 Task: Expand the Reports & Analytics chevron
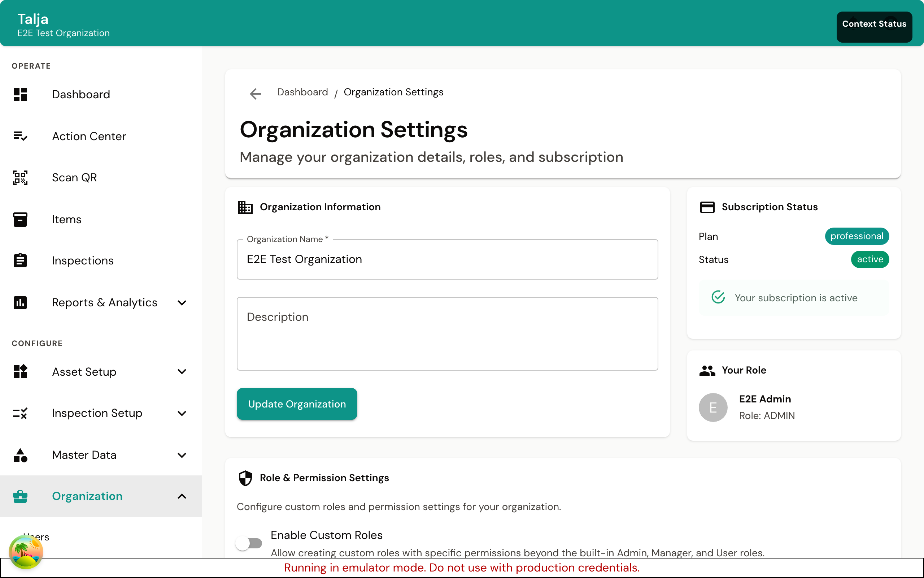tap(182, 303)
